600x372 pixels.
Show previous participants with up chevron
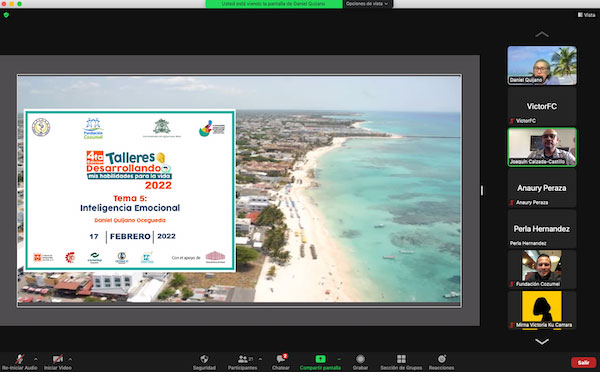(x=542, y=35)
